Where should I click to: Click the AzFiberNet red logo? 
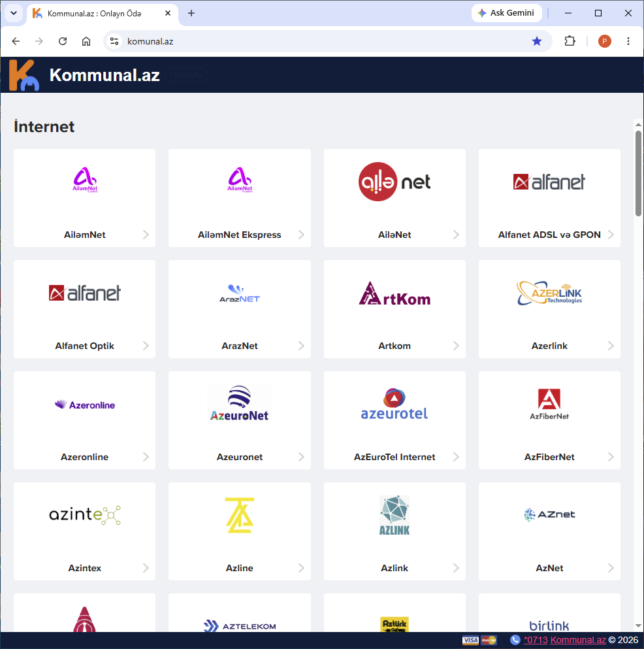point(549,404)
